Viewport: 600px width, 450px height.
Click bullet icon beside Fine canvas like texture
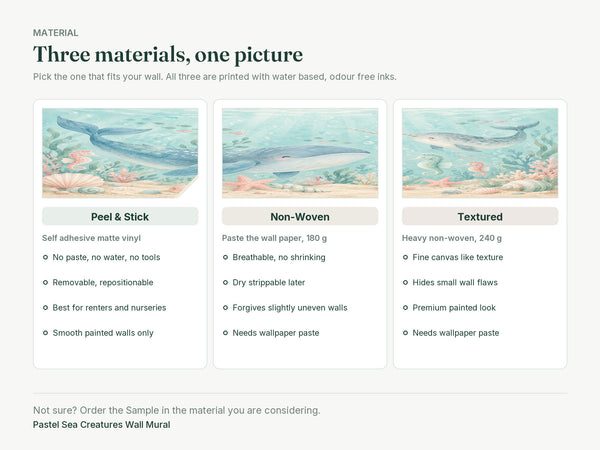coord(405,257)
